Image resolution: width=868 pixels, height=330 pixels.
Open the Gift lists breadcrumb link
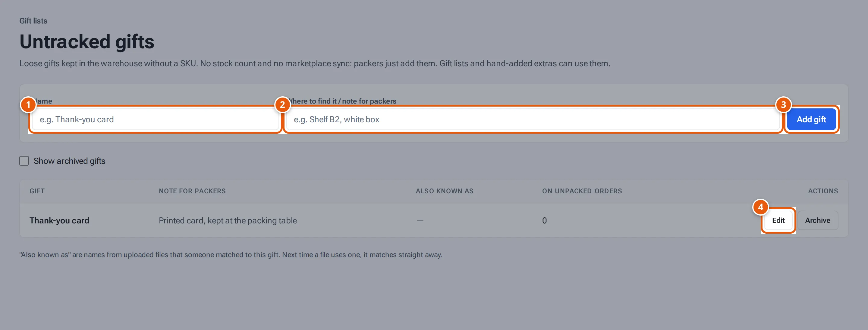point(33,21)
